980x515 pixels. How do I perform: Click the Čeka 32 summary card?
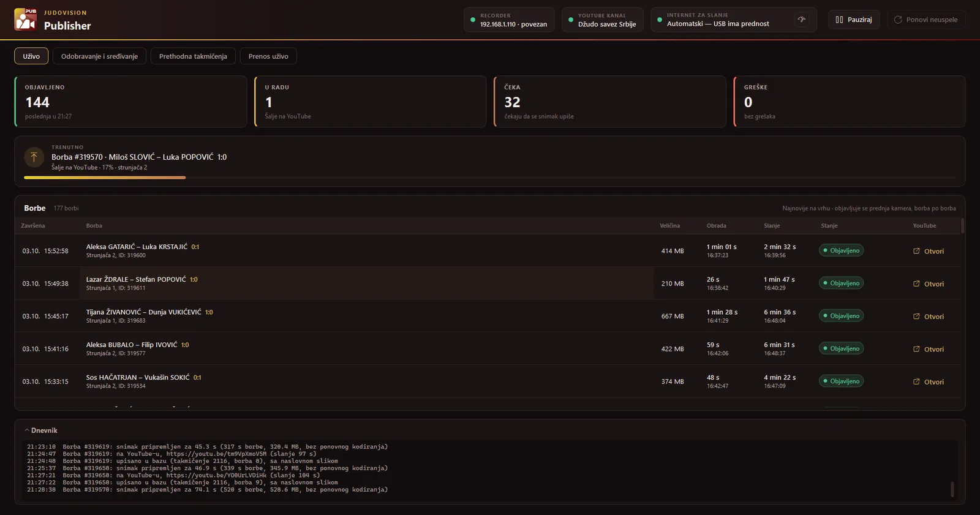[x=610, y=102]
